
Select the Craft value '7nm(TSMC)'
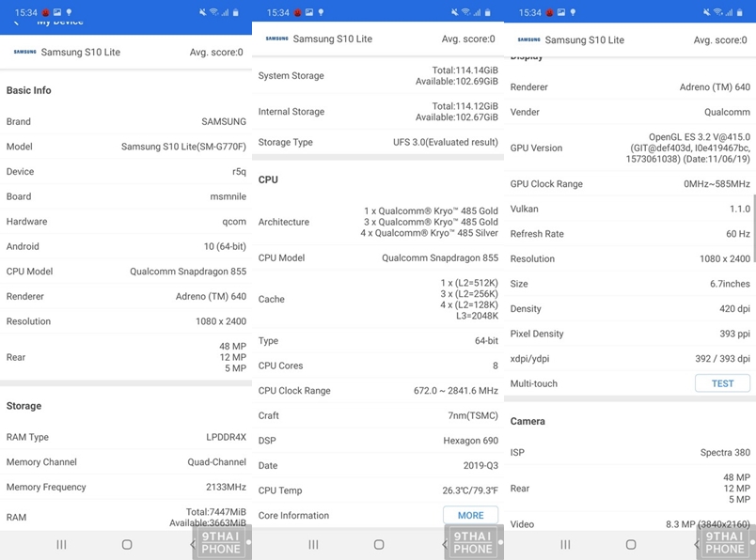[x=473, y=415]
